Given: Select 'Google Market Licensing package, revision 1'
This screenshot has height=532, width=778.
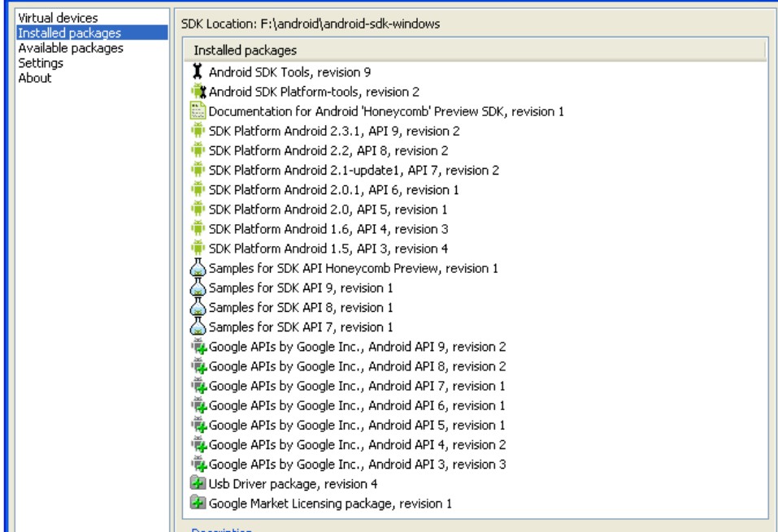Looking at the screenshot, I should tap(330, 504).
